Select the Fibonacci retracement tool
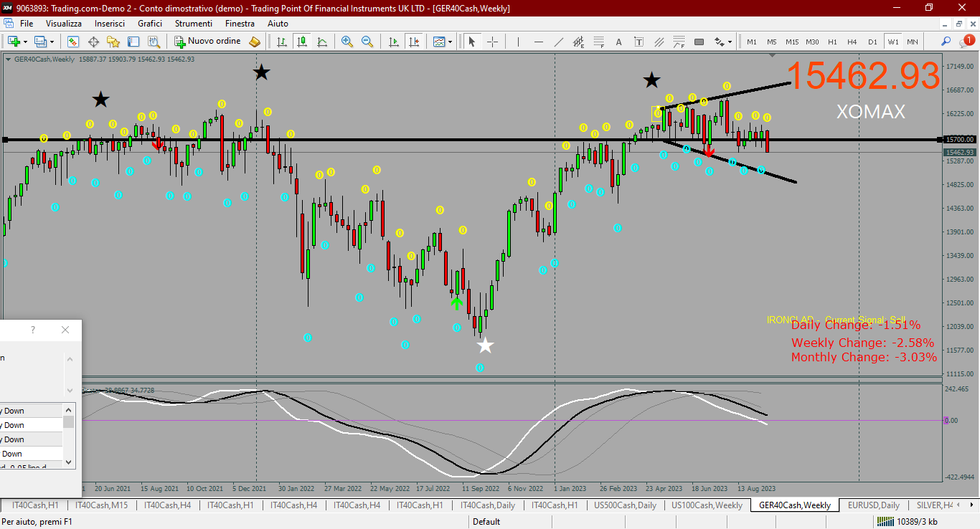Image resolution: width=980 pixels, height=529 pixels. [598, 42]
